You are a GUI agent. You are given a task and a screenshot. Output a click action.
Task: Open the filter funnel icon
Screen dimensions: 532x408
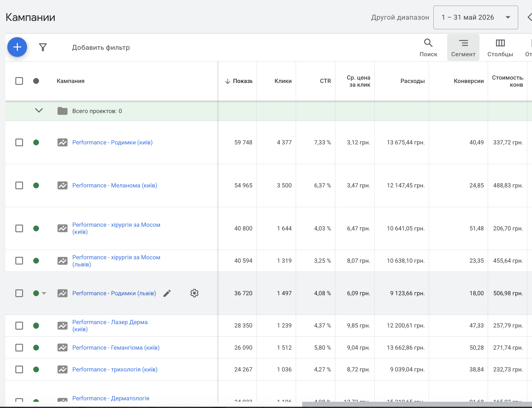(43, 47)
